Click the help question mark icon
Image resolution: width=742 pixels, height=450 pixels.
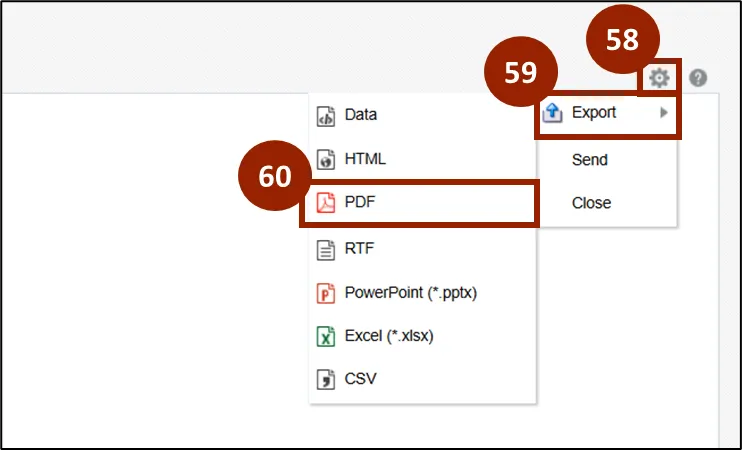click(x=698, y=78)
